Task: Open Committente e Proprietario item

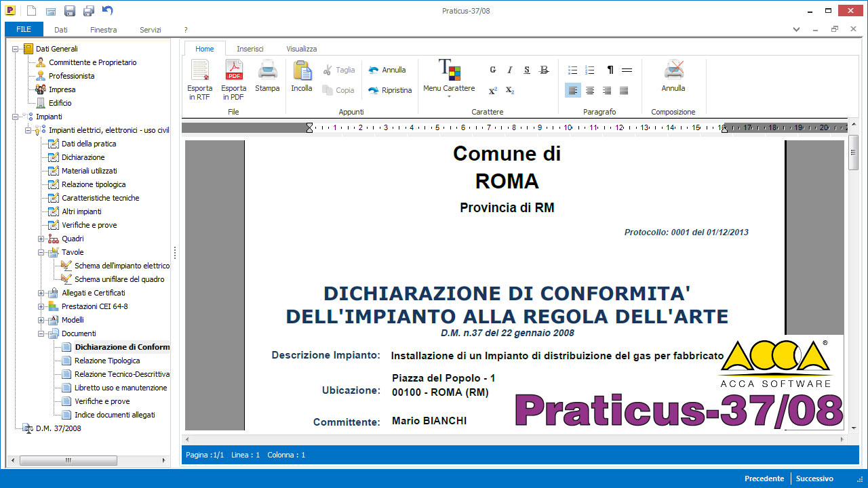Action: click(92, 62)
